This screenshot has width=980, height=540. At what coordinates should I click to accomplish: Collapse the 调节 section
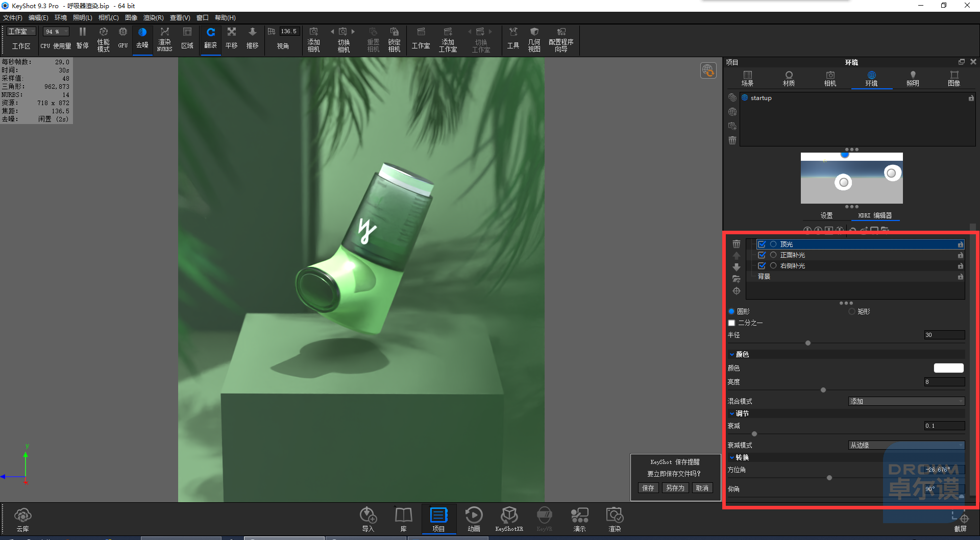pos(732,414)
